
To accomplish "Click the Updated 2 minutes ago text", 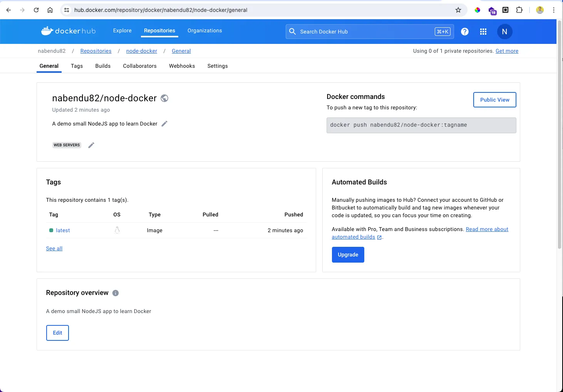I will pyautogui.click(x=81, y=110).
